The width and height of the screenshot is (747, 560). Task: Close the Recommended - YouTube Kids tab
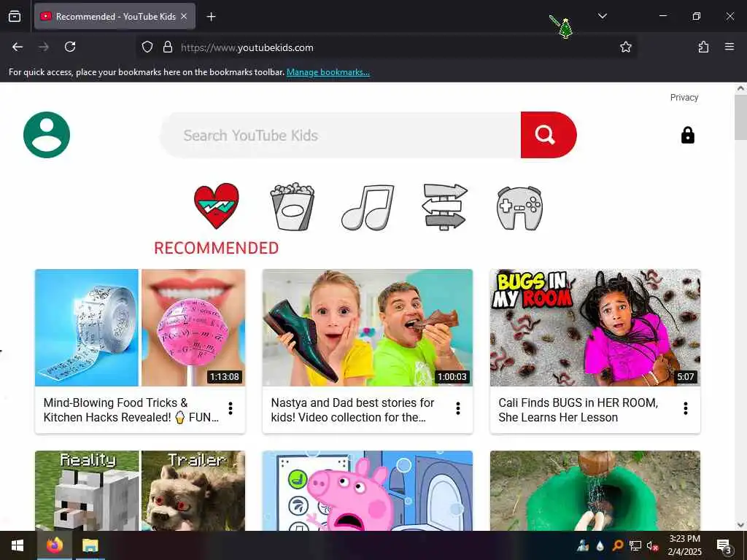point(184,16)
